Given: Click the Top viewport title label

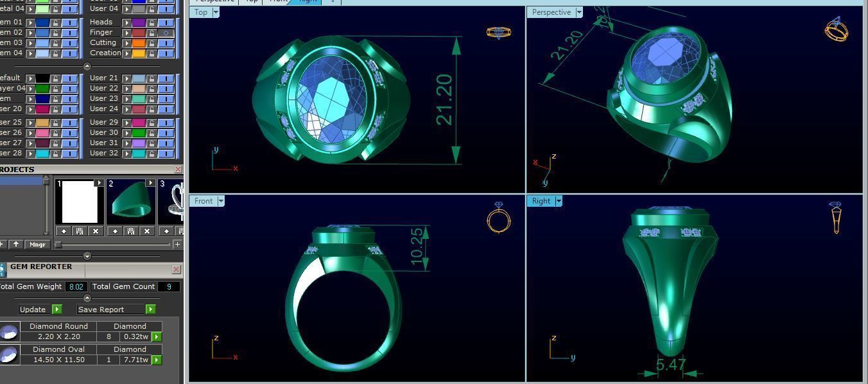Looking at the screenshot, I should click(x=201, y=12).
